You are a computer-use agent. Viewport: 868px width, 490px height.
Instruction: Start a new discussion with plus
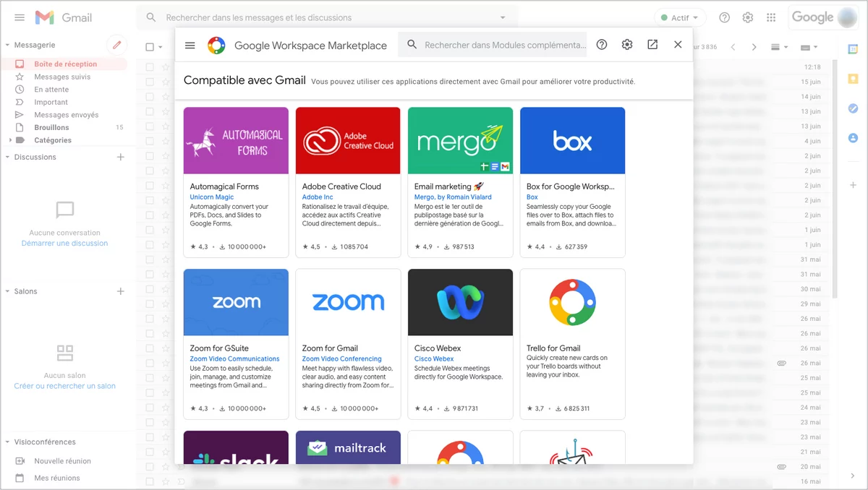tap(121, 157)
